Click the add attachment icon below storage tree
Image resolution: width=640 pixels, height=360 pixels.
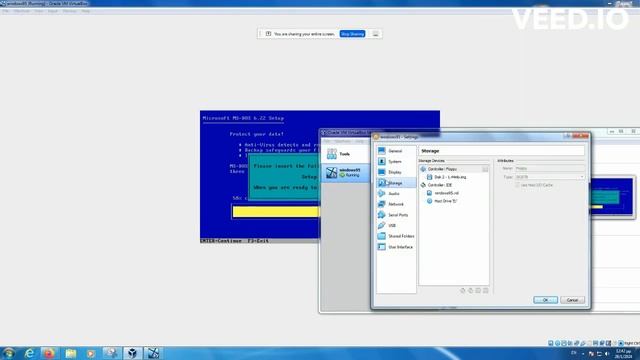(x=478, y=291)
